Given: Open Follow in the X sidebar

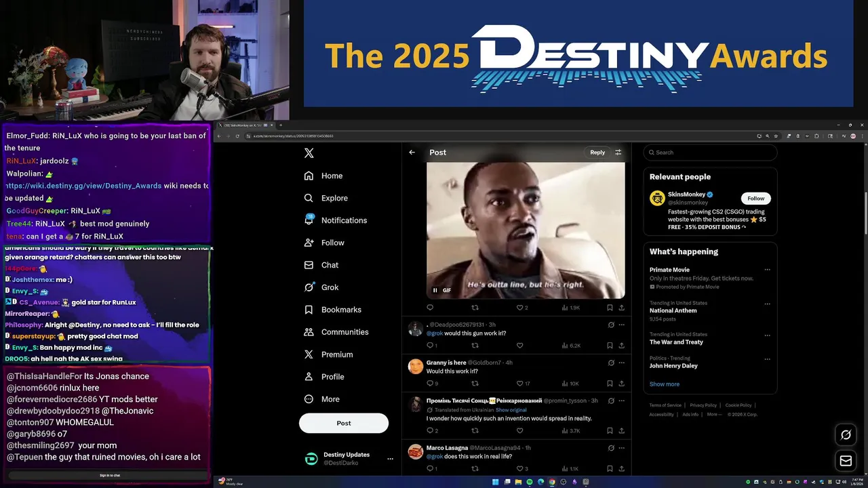Looking at the screenshot, I should pyautogui.click(x=324, y=243).
